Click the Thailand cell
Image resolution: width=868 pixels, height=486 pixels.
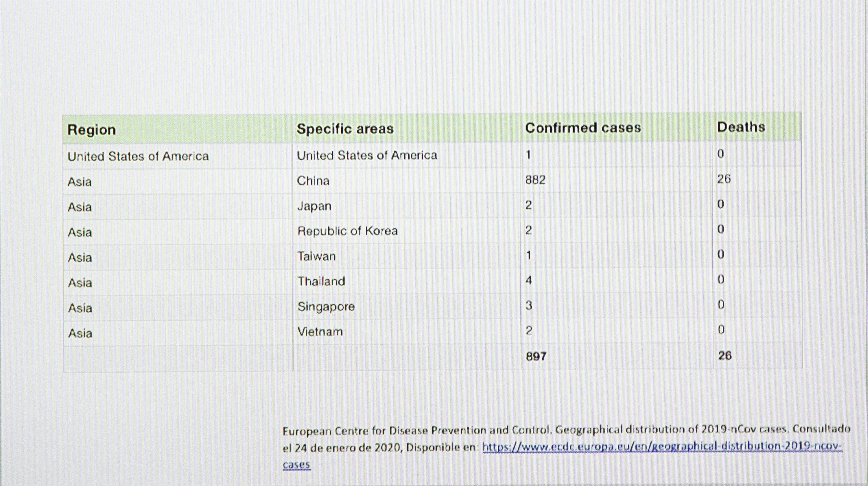[x=321, y=281]
